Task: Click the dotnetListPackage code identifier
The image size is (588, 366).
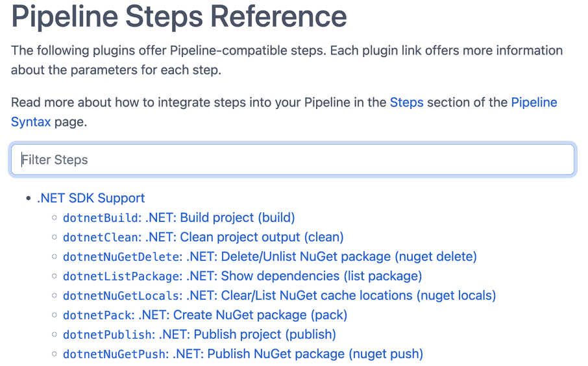Action: coord(121,276)
